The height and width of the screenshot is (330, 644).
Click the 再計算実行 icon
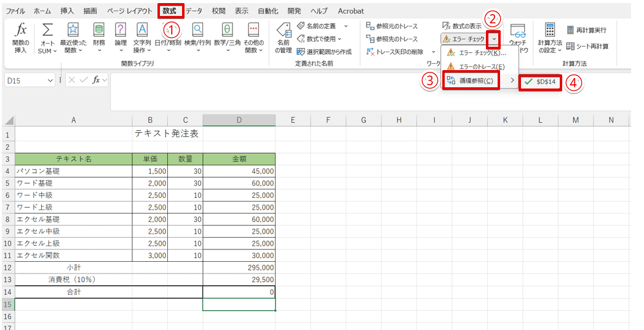pos(570,30)
